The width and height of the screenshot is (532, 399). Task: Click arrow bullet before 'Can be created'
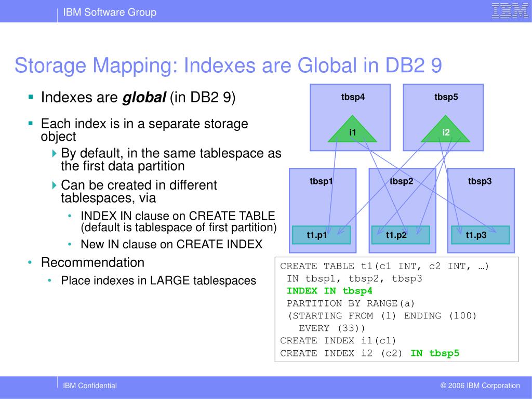(x=54, y=185)
